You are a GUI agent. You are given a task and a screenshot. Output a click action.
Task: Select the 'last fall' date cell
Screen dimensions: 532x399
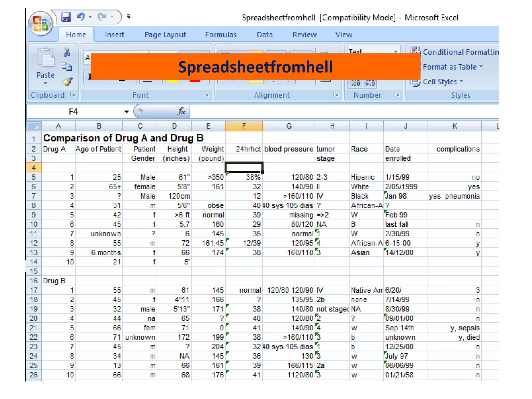(405, 224)
